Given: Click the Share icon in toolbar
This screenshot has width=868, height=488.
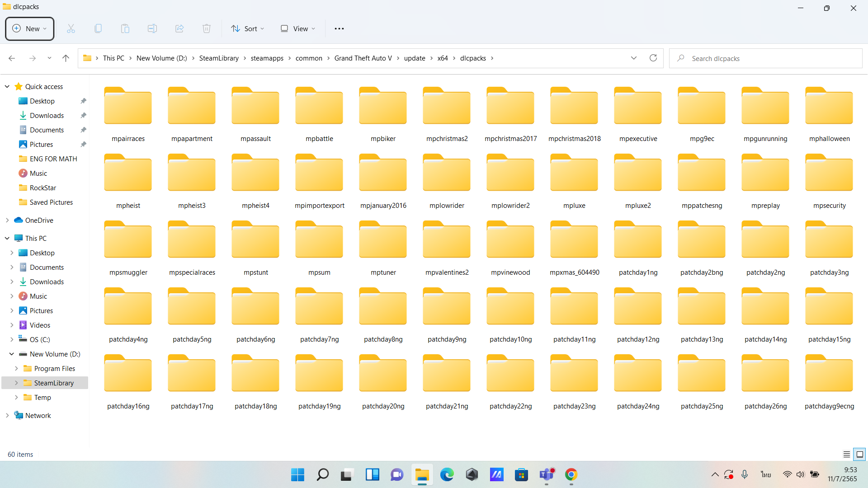Looking at the screenshot, I should [x=179, y=28].
